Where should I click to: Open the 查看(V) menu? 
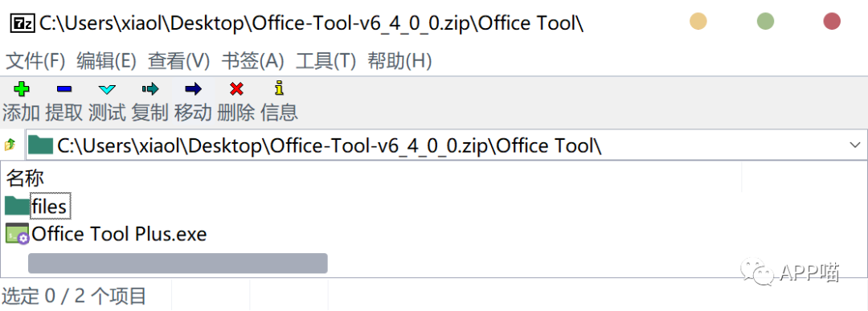(178, 61)
